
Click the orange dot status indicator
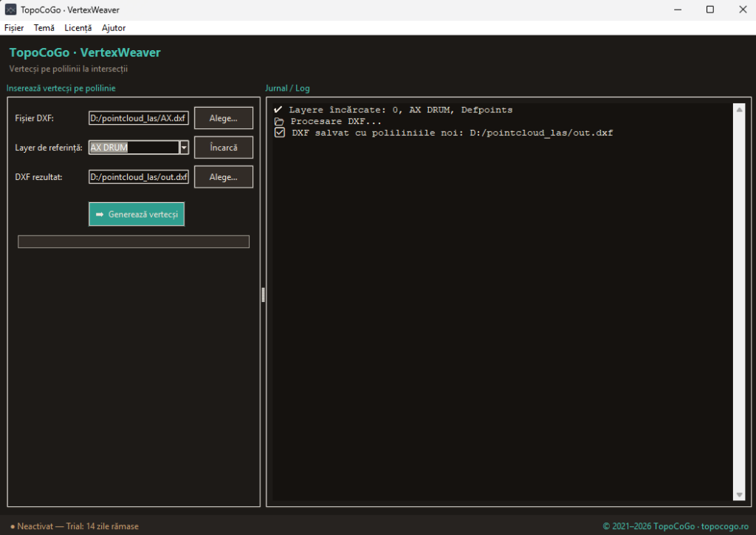point(13,527)
